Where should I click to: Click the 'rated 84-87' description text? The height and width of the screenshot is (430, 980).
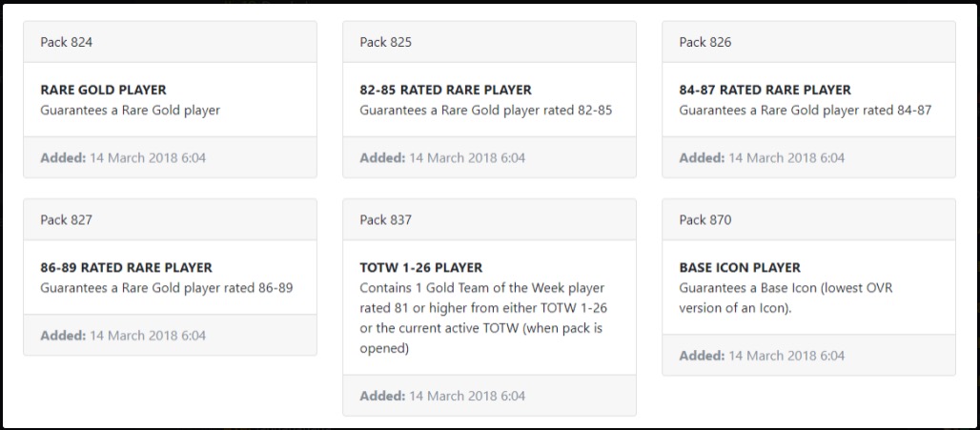pyautogui.click(x=805, y=110)
